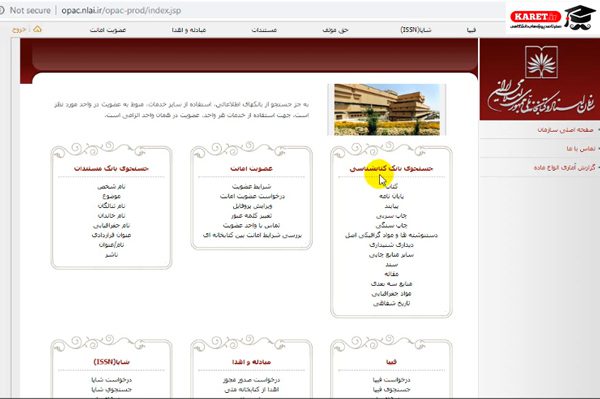Open دستنوشته ها و مواد گرافیکی اصل
The width and height of the screenshot is (600, 399).
click(391, 235)
